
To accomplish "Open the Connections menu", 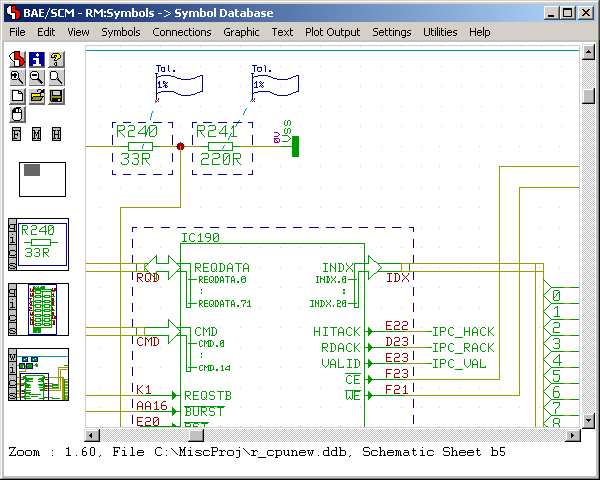I will pyautogui.click(x=181, y=32).
